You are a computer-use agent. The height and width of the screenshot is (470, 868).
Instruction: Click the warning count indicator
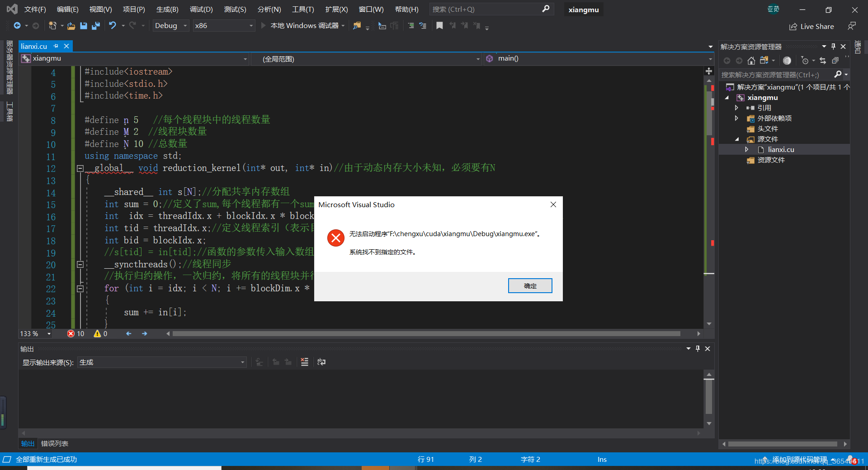[x=101, y=333]
